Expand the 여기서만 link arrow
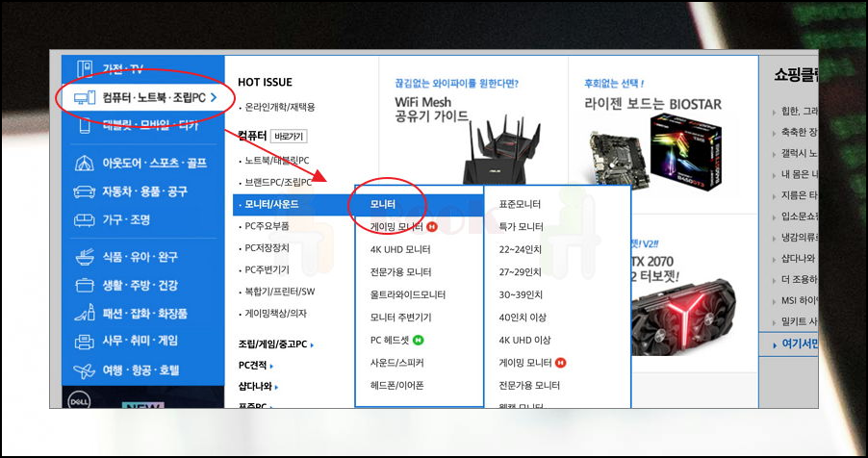This screenshot has height=458, width=868. [775, 345]
